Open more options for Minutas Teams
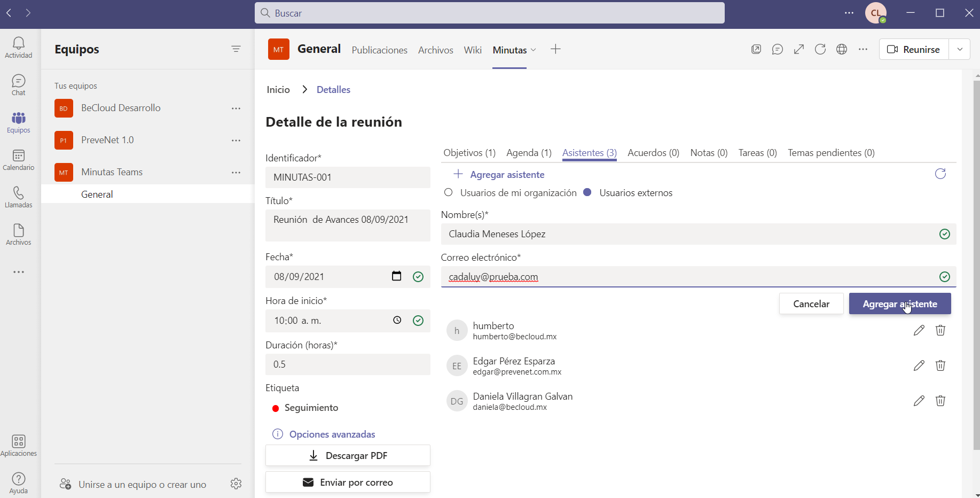Screen dimensions: 980x498 (x=236, y=173)
